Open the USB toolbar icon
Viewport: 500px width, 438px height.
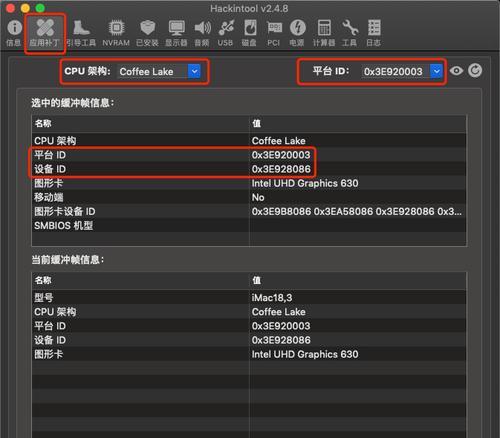click(x=226, y=33)
